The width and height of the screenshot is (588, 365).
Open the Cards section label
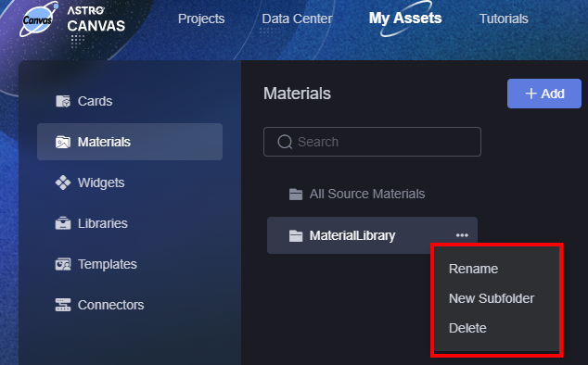coord(95,101)
